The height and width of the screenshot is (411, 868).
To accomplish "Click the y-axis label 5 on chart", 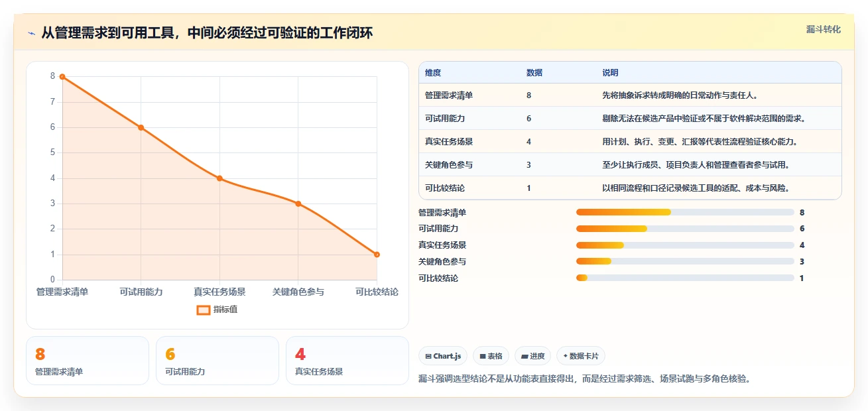I will click(x=52, y=152).
